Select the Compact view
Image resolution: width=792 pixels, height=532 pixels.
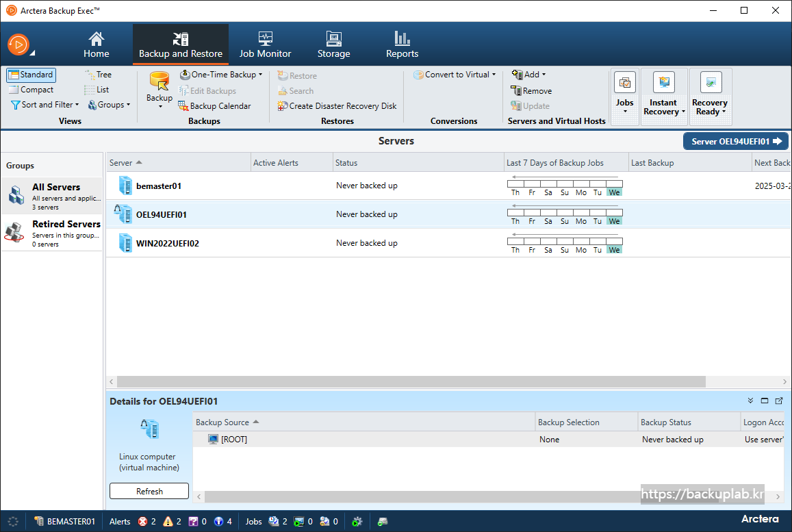31,90
